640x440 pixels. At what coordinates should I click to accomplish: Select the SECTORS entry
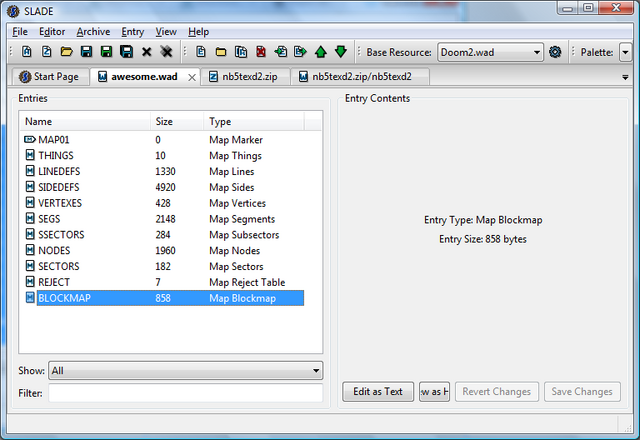point(59,266)
